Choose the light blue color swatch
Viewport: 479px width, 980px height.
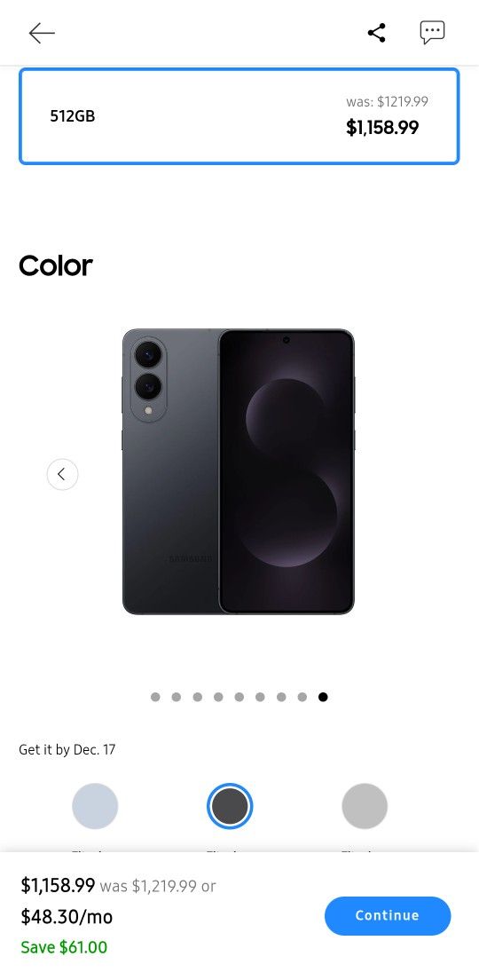[95, 806]
